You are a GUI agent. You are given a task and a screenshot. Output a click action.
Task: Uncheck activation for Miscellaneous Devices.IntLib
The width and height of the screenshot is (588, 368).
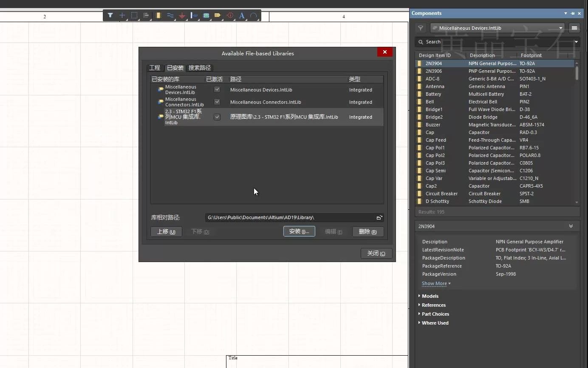click(217, 90)
